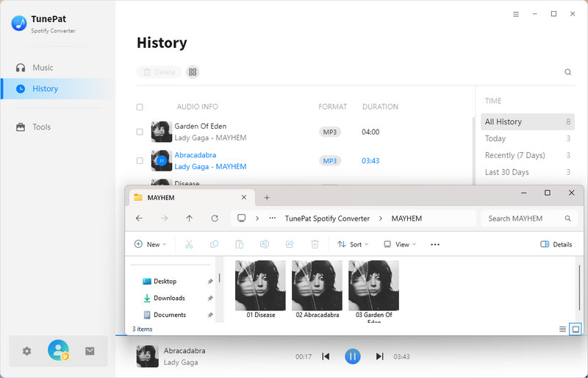588x378 pixels.
Task: Switch History to grid view icon
Action: [193, 72]
